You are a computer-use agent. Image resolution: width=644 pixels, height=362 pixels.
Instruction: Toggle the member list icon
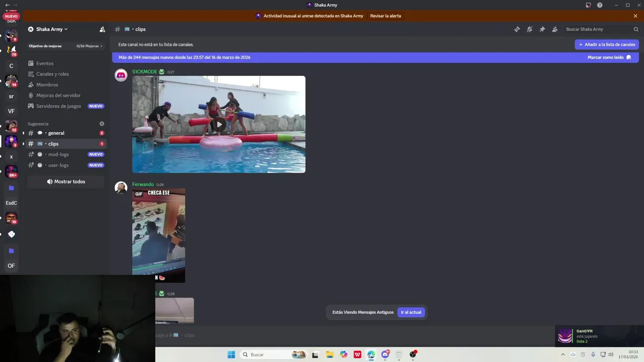pos(554,29)
